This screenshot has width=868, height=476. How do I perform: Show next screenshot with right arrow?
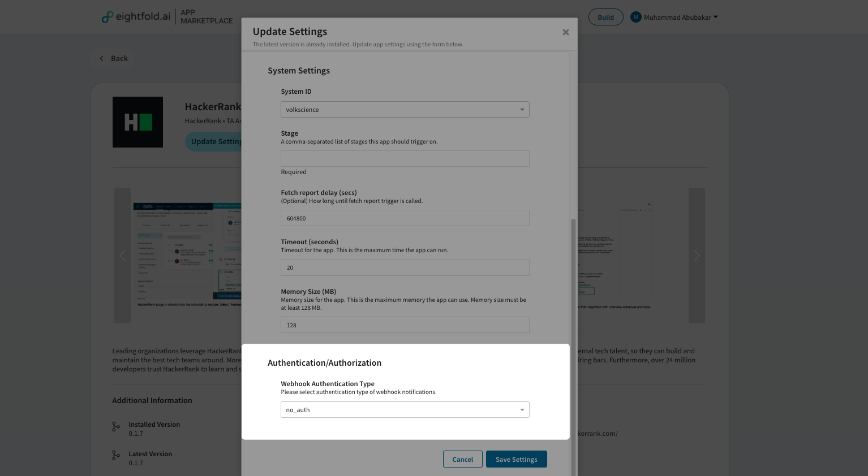(x=697, y=256)
